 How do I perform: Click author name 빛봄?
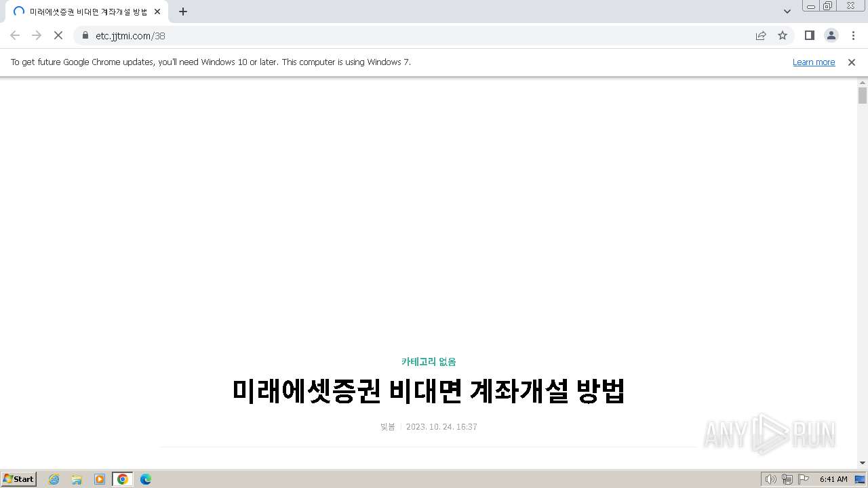[388, 427]
